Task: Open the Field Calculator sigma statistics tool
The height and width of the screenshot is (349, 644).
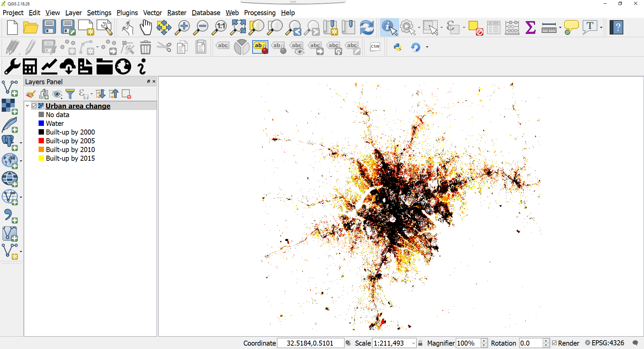Action: tap(530, 28)
